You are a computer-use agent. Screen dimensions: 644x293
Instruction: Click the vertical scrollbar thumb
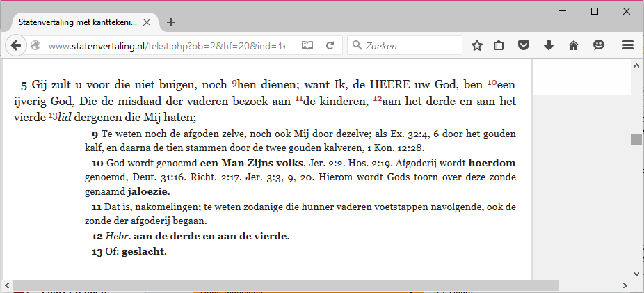[x=636, y=139]
